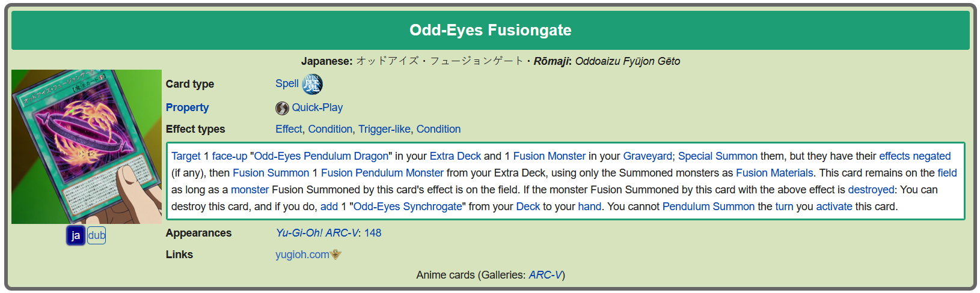
Task: Open the Graveyard link
Action: tap(648, 156)
